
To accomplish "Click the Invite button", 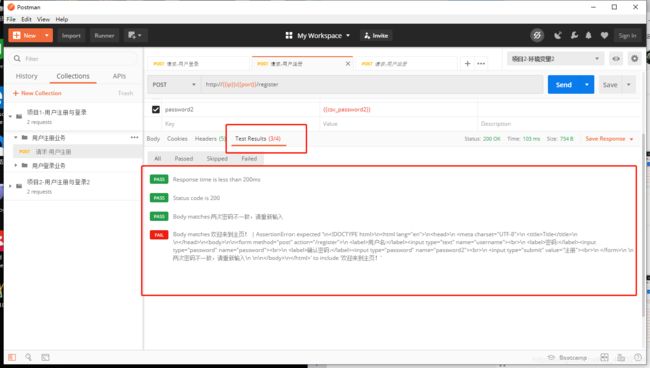I will (x=376, y=36).
